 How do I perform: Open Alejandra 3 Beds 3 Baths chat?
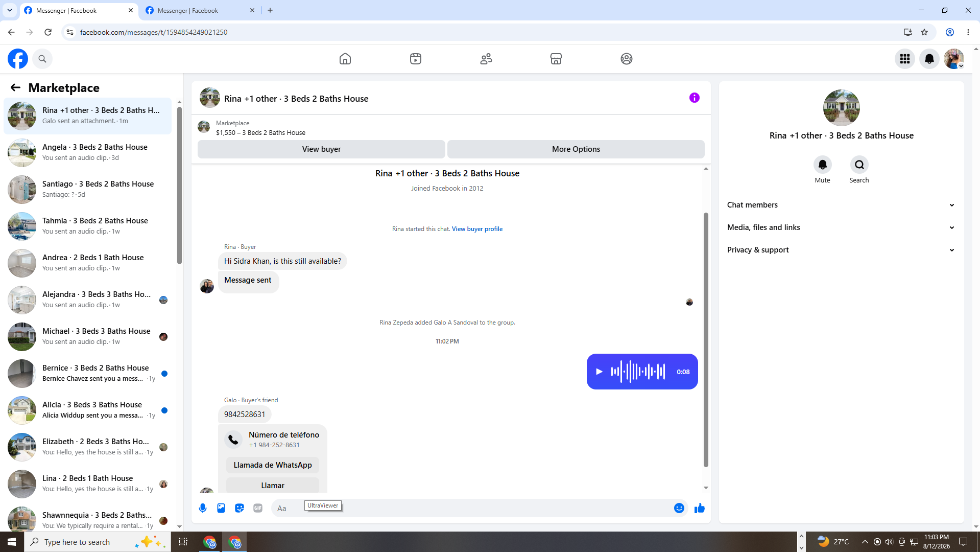tap(88, 300)
